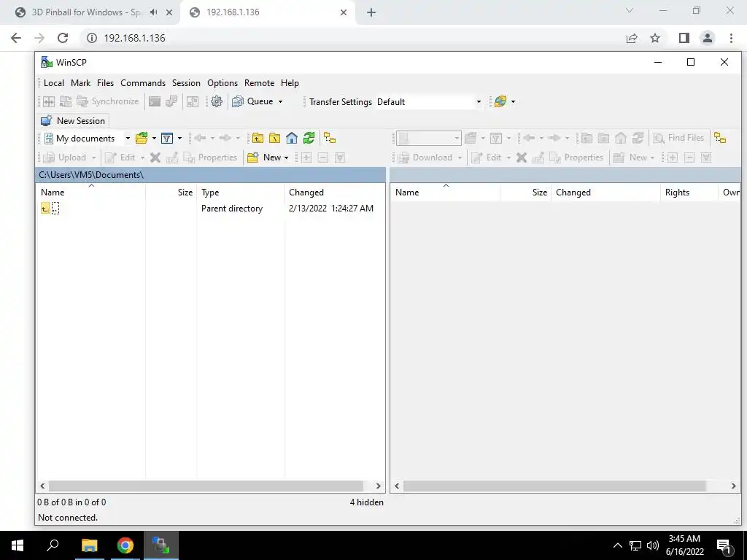Click the remote Delete X icon
This screenshot has width=747, height=560.
click(522, 157)
